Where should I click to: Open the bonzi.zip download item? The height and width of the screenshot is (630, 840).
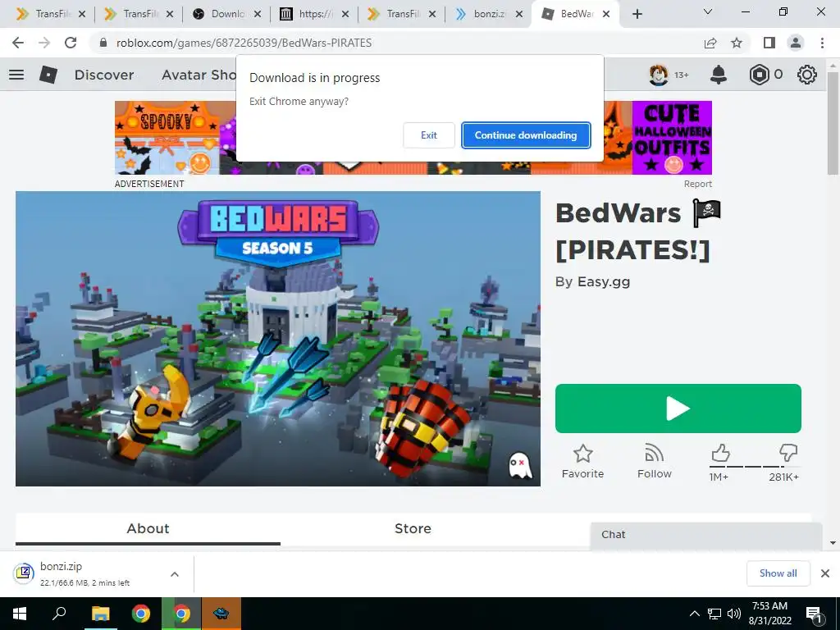[85, 573]
